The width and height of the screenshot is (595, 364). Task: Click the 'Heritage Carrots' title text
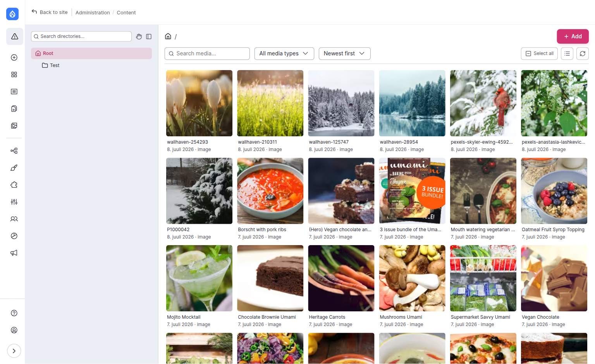click(327, 317)
